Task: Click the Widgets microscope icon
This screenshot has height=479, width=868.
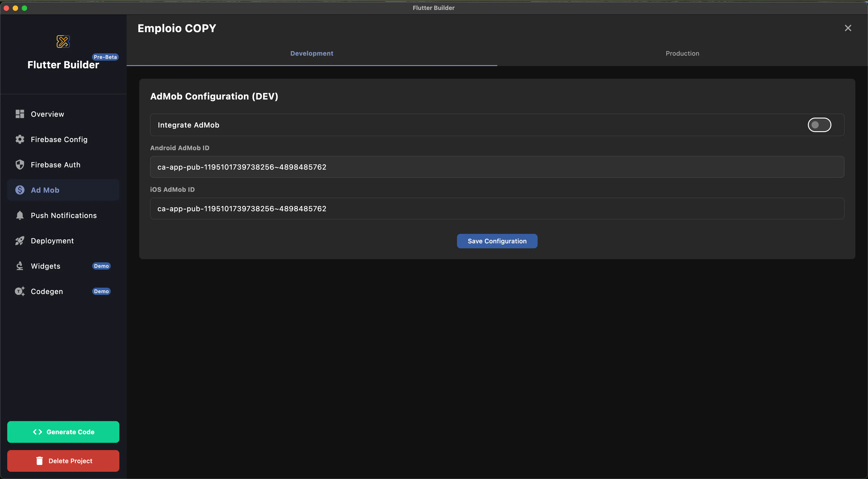Action: point(20,266)
